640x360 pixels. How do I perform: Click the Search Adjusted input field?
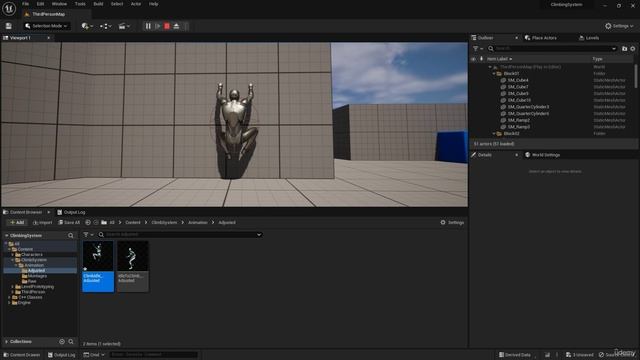click(180, 235)
